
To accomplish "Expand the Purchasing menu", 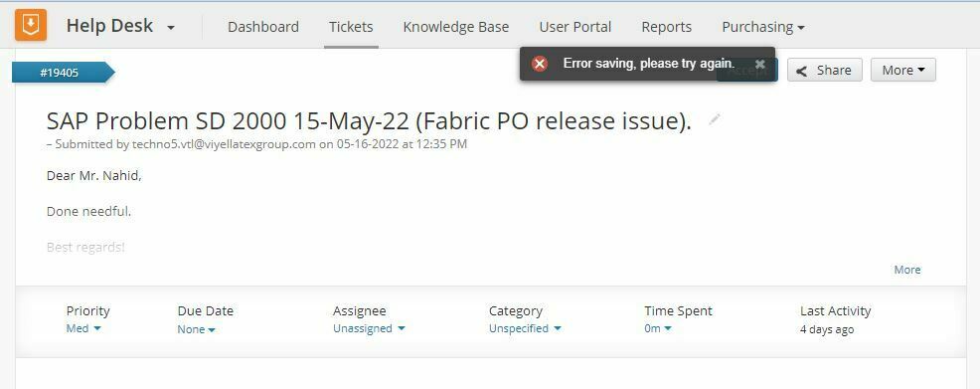I will click(763, 27).
